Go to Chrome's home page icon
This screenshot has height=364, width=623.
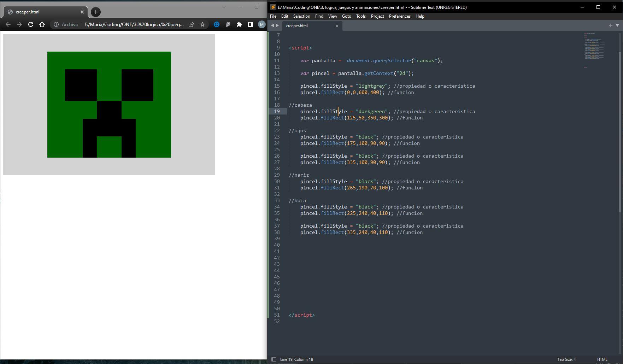42,24
